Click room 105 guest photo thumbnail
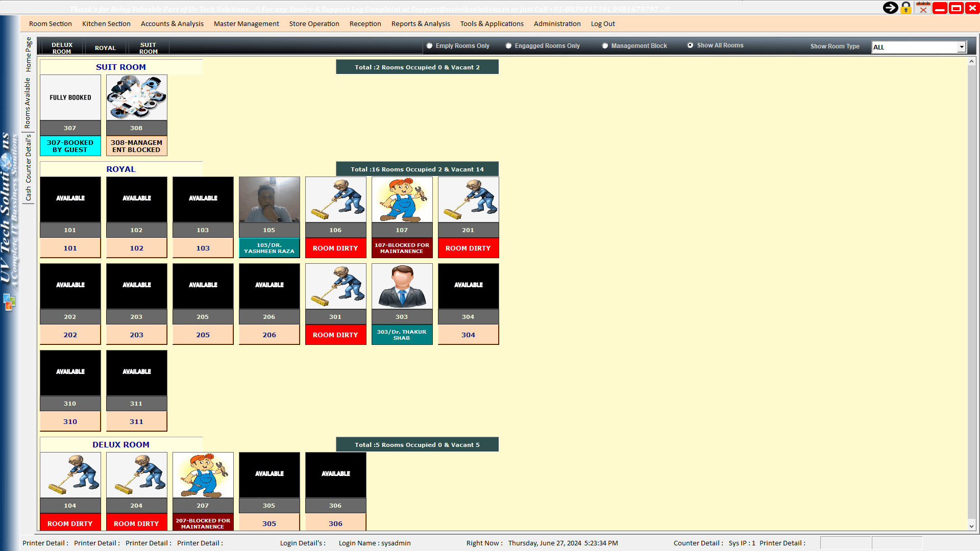 269,199
